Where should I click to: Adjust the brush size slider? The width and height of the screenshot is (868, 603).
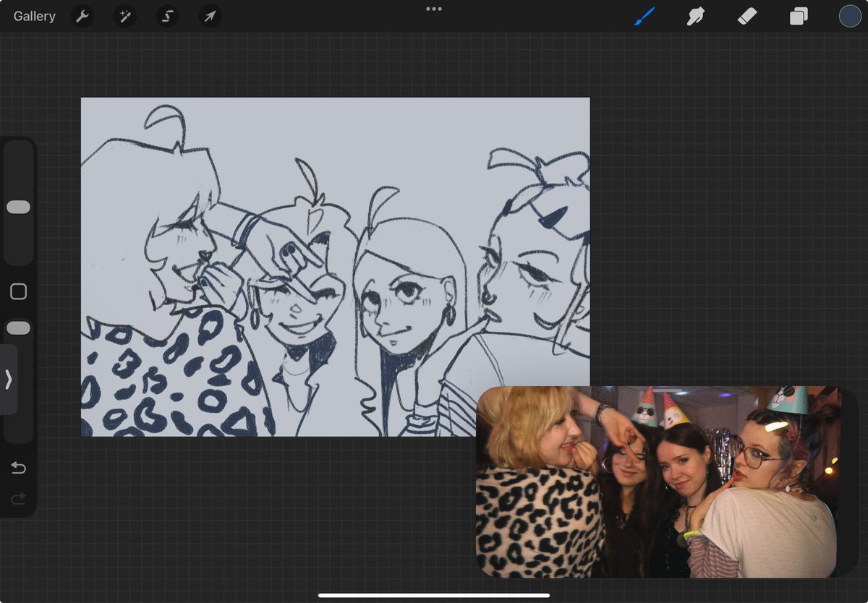click(18, 207)
